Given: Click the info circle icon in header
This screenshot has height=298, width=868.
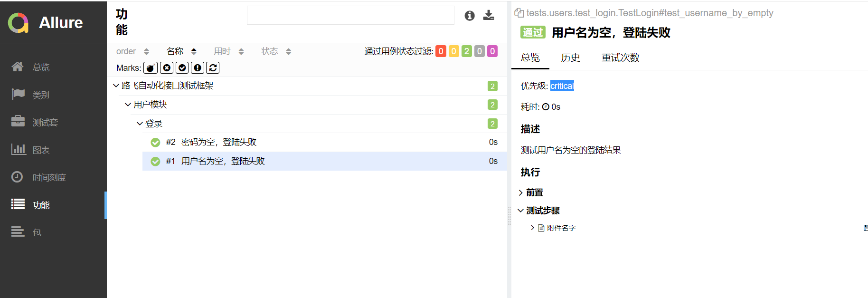Looking at the screenshot, I should pos(470,16).
